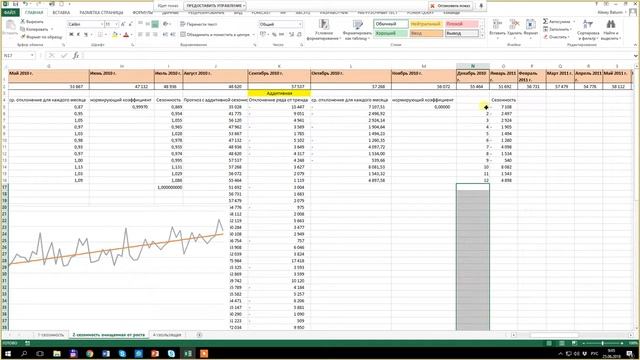Click the Вырезать (Cut) scissors button
This screenshot has height=360, width=640.
[x=32, y=21]
